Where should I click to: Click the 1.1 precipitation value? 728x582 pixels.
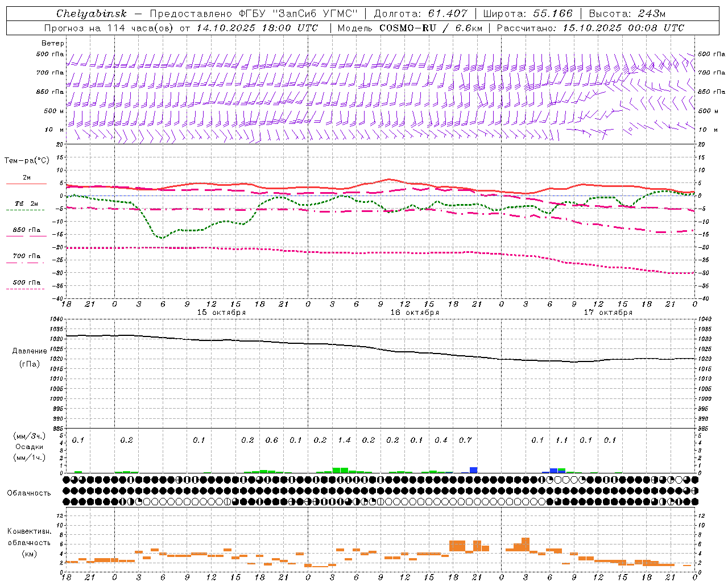click(x=562, y=440)
